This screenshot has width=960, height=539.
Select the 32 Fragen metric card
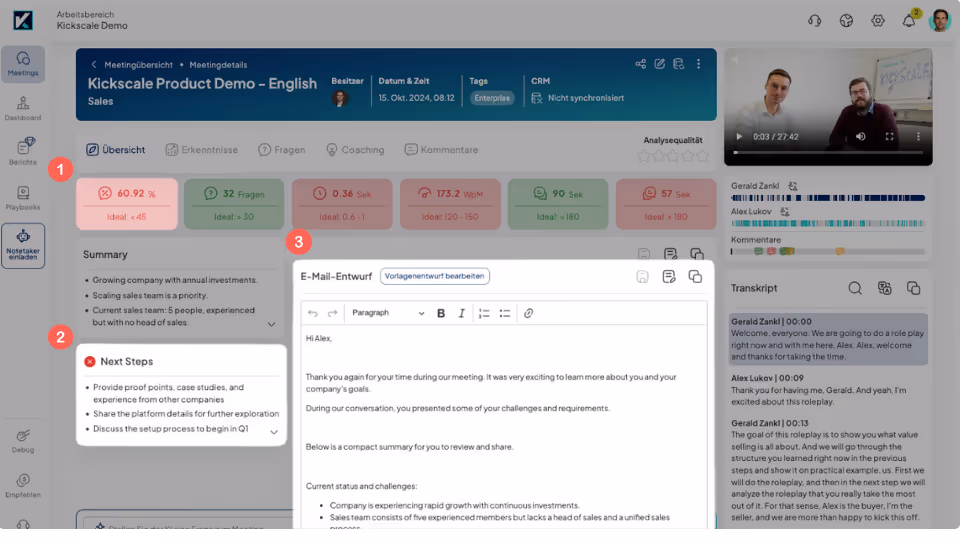coord(234,204)
